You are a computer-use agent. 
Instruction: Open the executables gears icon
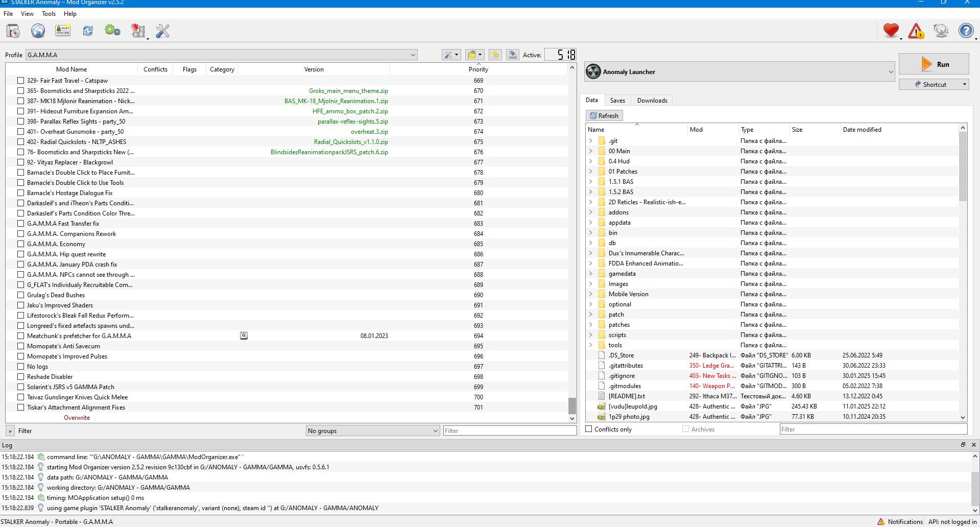point(112,31)
